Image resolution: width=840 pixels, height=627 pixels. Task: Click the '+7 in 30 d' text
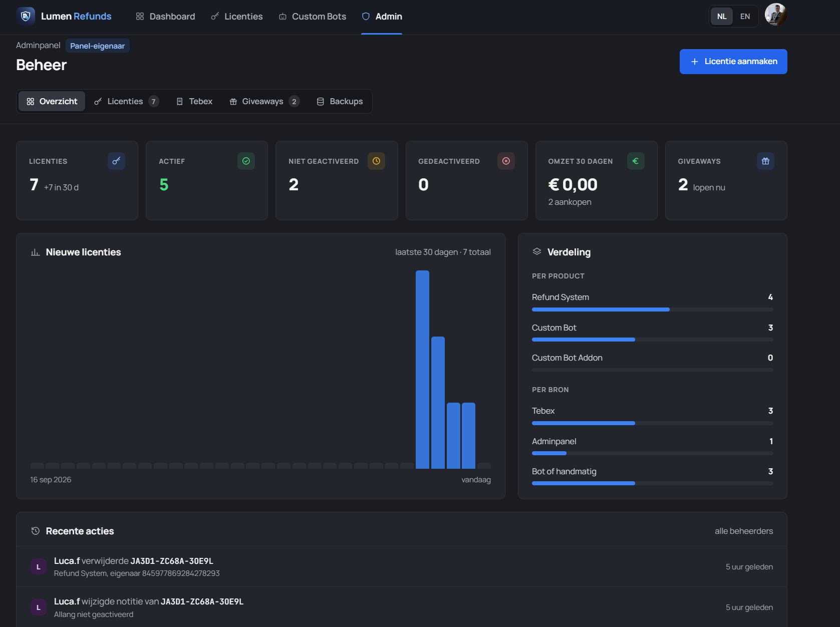click(x=61, y=187)
